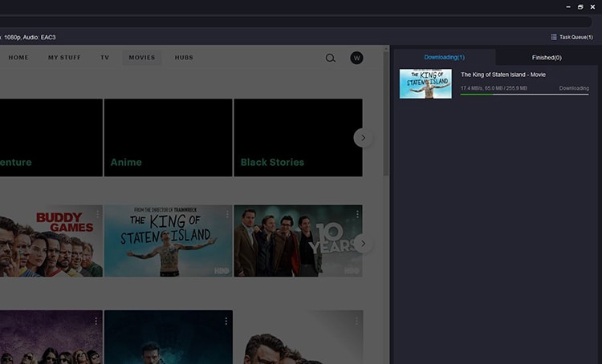This screenshot has height=364, width=602.
Task: Open the three-dot menu on 10 Years
Action: pos(357,214)
